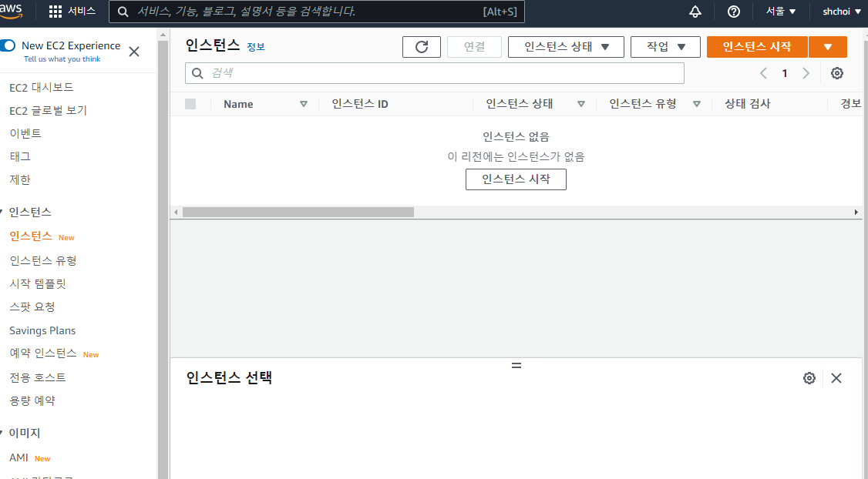The width and height of the screenshot is (868, 479).
Task: Click the 서비스 text in top bar
Action: (x=82, y=11)
